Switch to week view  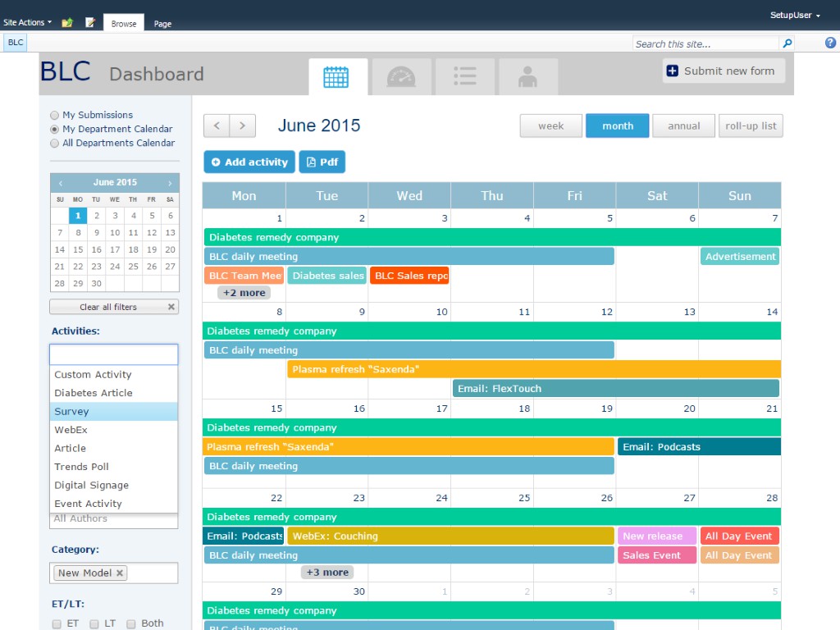[x=550, y=126]
